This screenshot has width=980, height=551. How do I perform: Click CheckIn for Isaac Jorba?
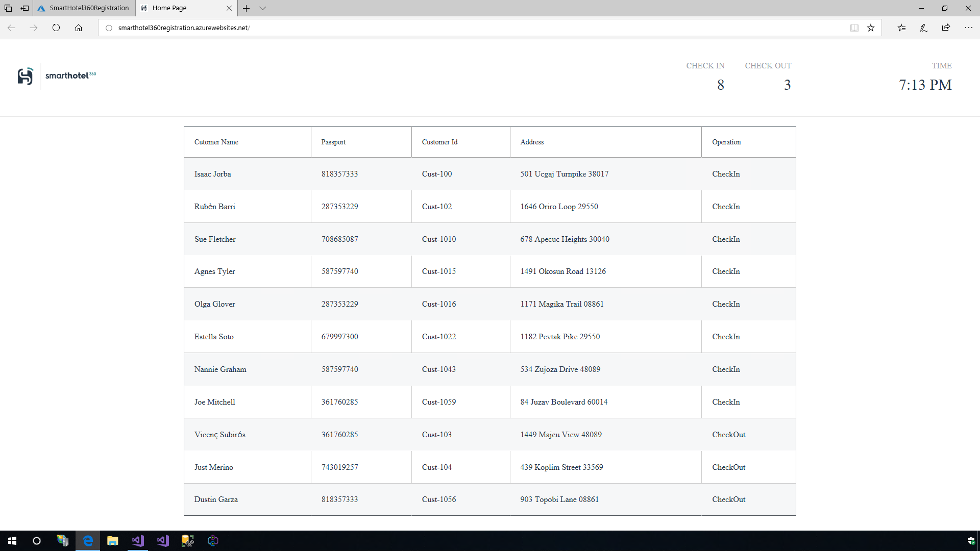tap(726, 174)
